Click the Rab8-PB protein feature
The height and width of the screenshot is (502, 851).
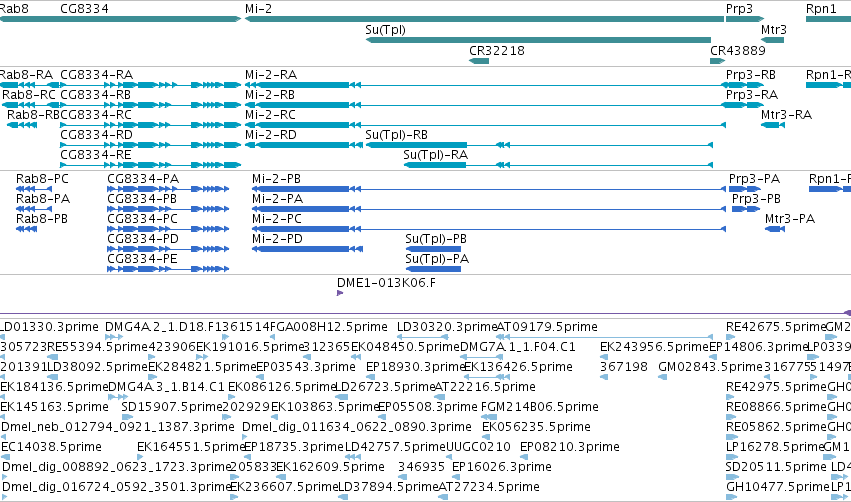pos(26,229)
